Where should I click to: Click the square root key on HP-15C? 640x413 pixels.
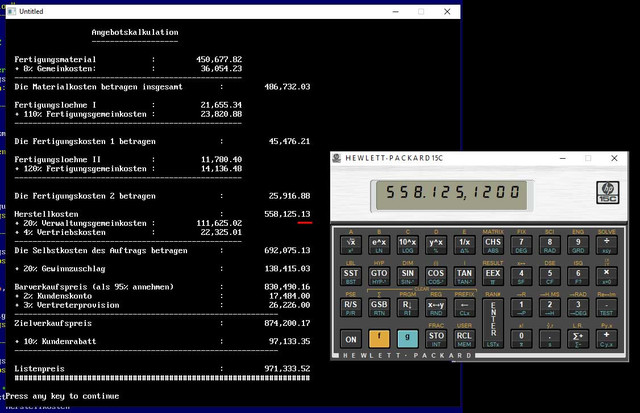pos(351,245)
